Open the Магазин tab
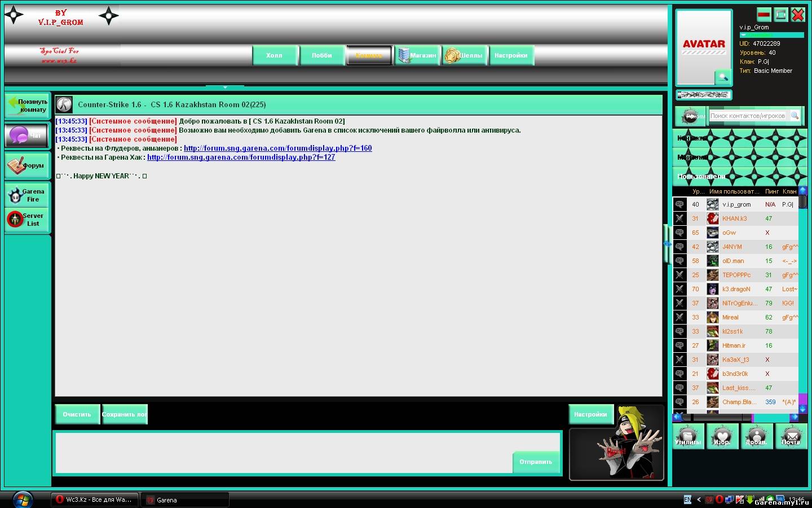Image resolution: width=812 pixels, height=508 pixels. pyautogui.click(x=417, y=55)
